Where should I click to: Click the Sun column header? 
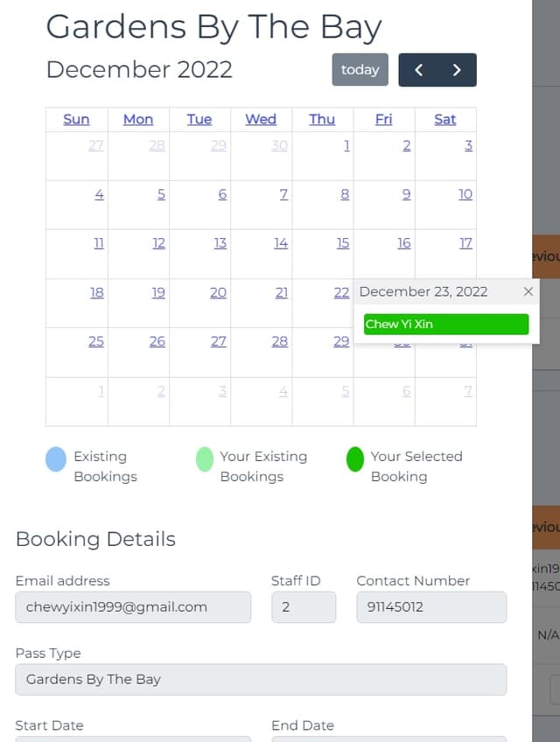point(76,119)
